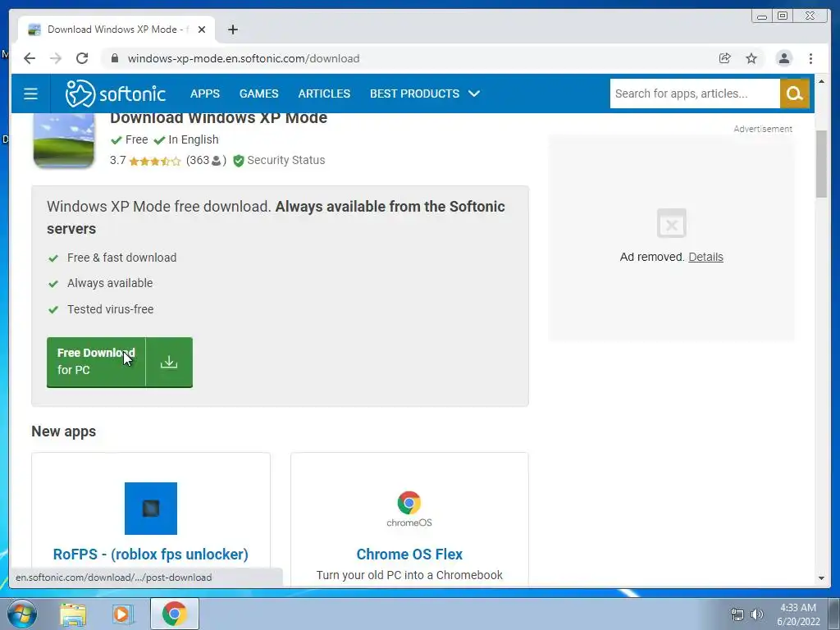Click the Security Status text
This screenshot has height=630, width=840.
[286, 160]
